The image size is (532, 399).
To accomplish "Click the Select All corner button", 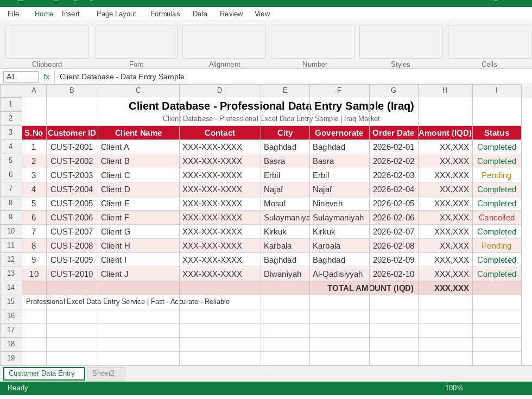I will click(x=11, y=91).
